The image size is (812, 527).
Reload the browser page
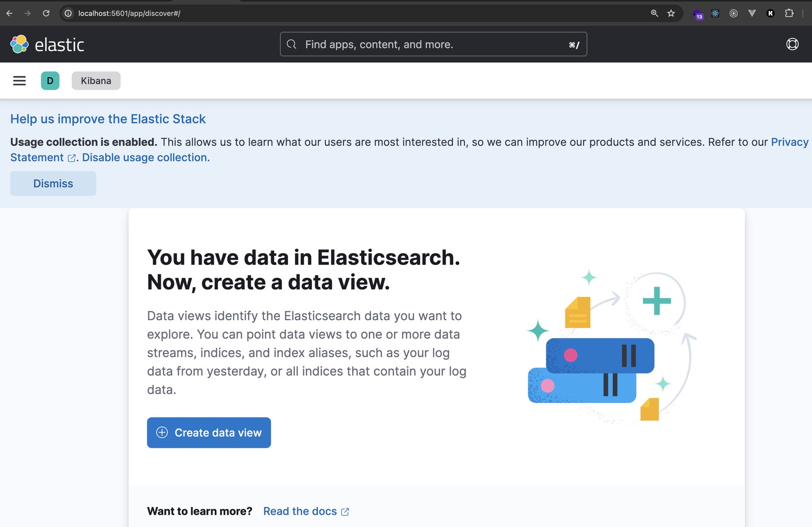tap(46, 13)
